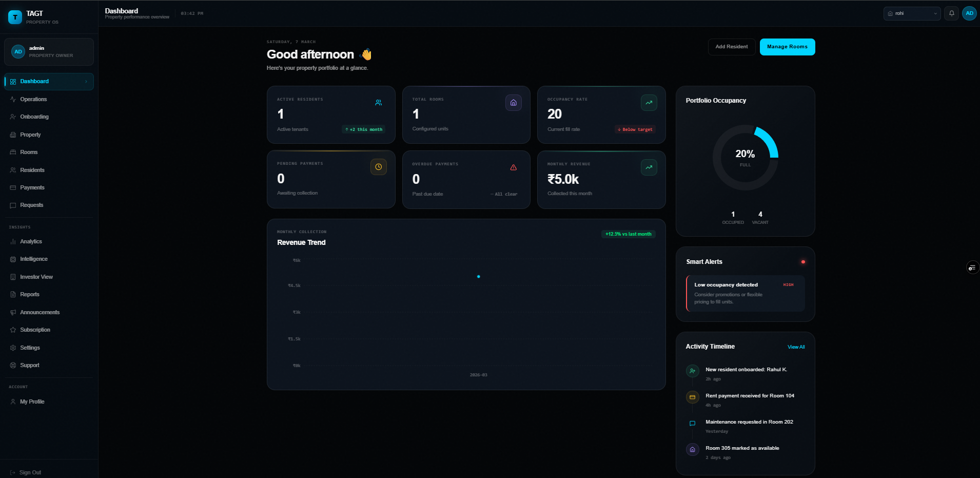Click the clock icon on Pending Payments card
The width and height of the screenshot is (980, 478).
pos(379,166)
